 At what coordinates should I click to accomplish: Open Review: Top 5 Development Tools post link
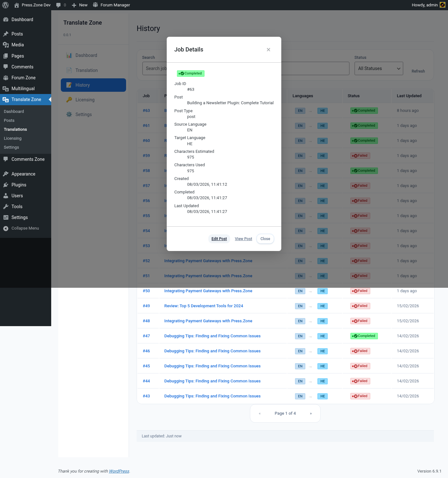(204, 306)
